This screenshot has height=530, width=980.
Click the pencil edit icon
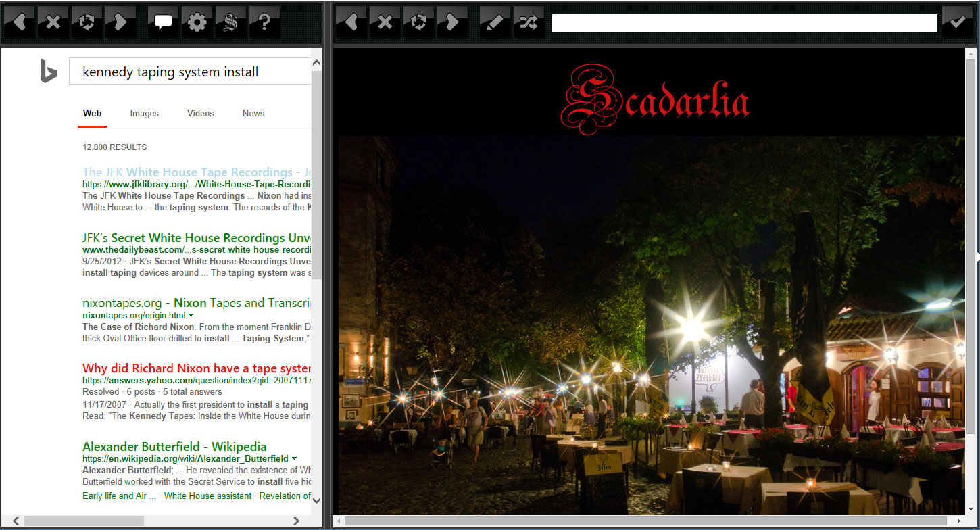(x=495, y=22)
